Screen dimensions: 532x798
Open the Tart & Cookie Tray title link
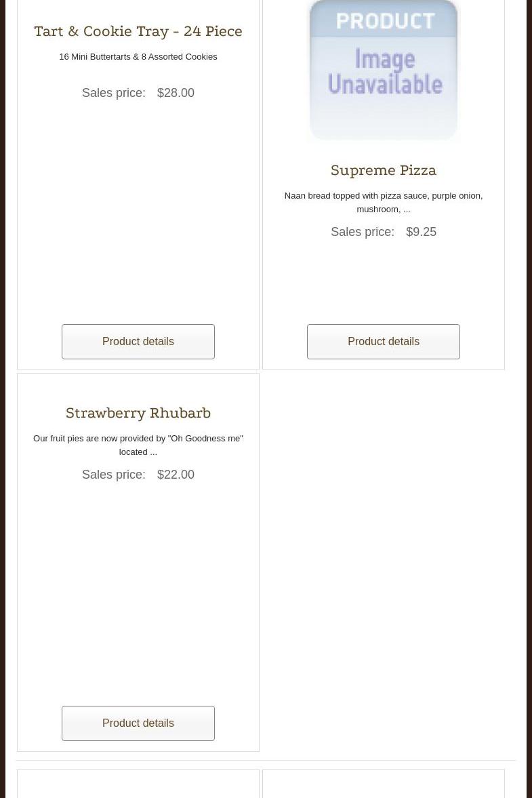point(138,32)
